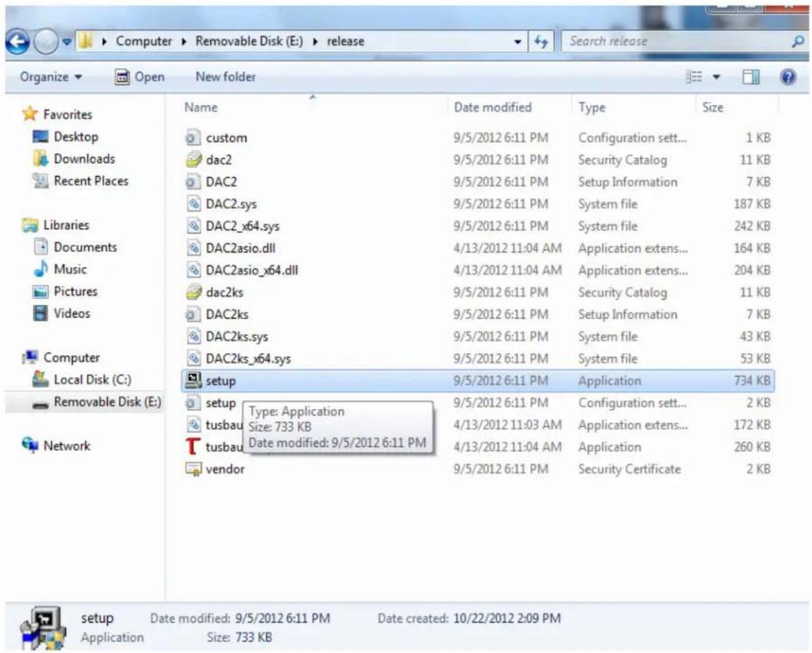The image size is (812, 653).
Task: Click the Help question mark icon
Action: coord(788,77)
